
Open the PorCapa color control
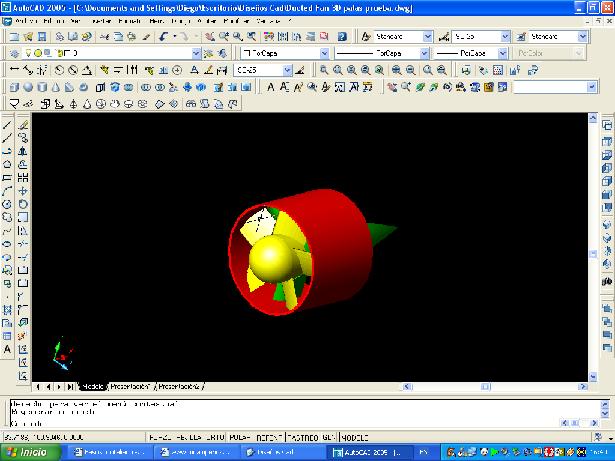click(x=285, y=53)
